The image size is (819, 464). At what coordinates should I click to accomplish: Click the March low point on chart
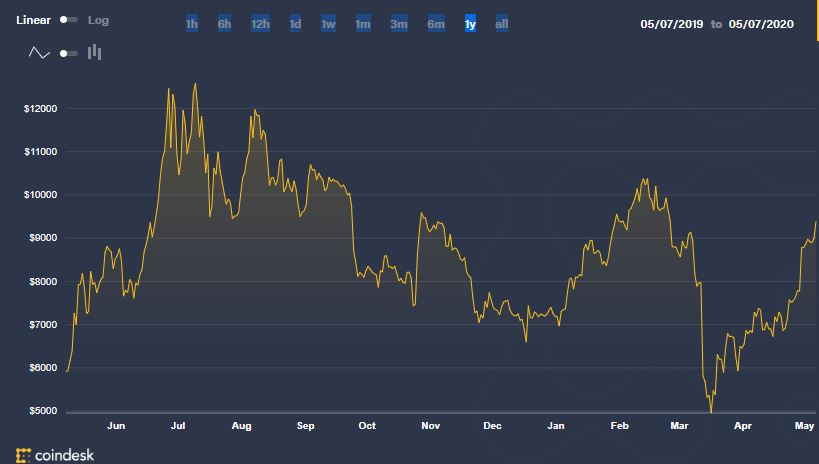711,410
